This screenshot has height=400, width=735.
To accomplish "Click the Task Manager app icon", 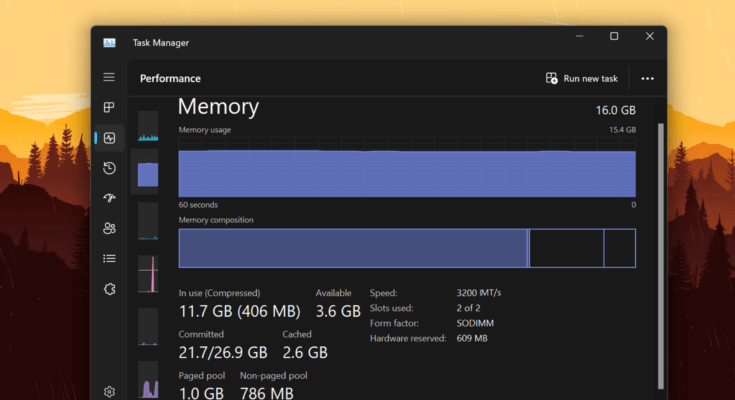I will pyautogui.click(x=109, y=43).
